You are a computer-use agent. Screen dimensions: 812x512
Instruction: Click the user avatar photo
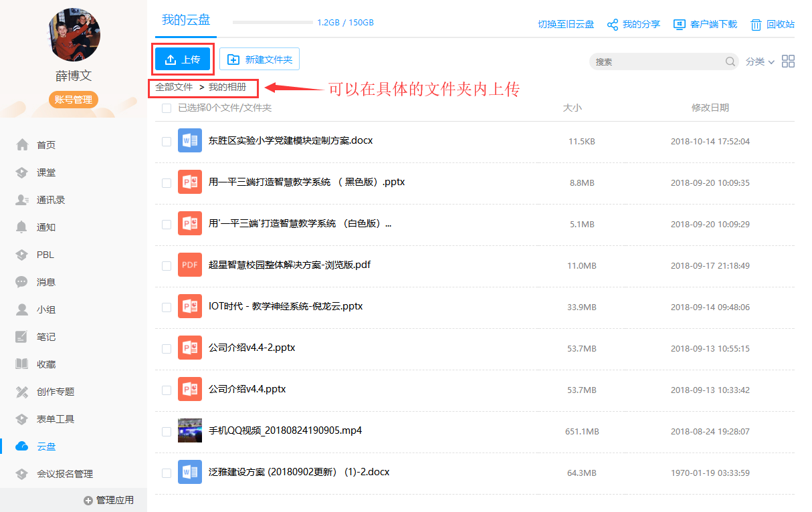[74, 35]
